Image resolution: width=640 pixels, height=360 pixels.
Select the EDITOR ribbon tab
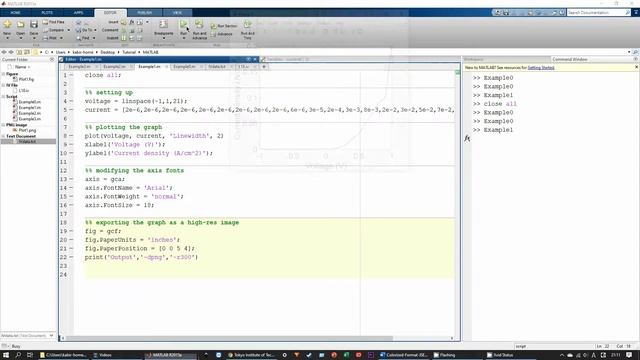click(x=110, y=13)
